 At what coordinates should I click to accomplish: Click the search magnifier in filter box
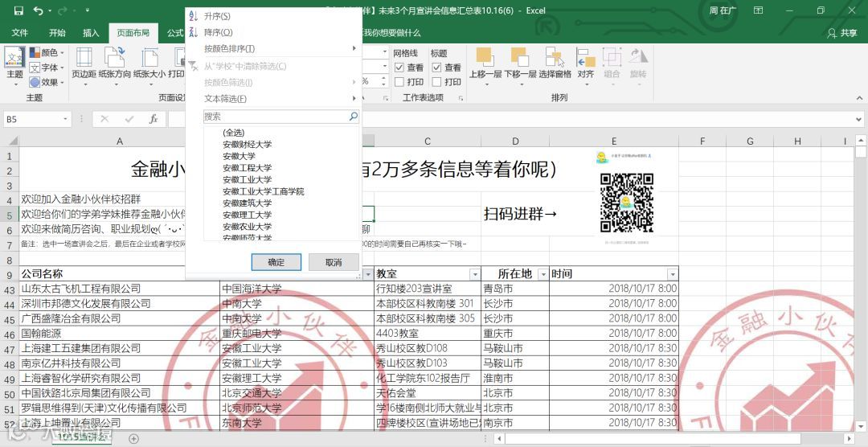click(353, 117)
